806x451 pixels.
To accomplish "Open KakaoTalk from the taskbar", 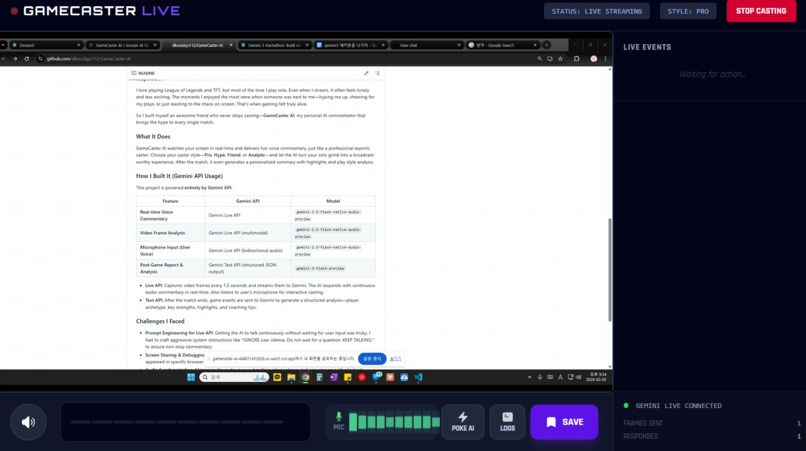I will pyautogui.click(x=277, y=377).
